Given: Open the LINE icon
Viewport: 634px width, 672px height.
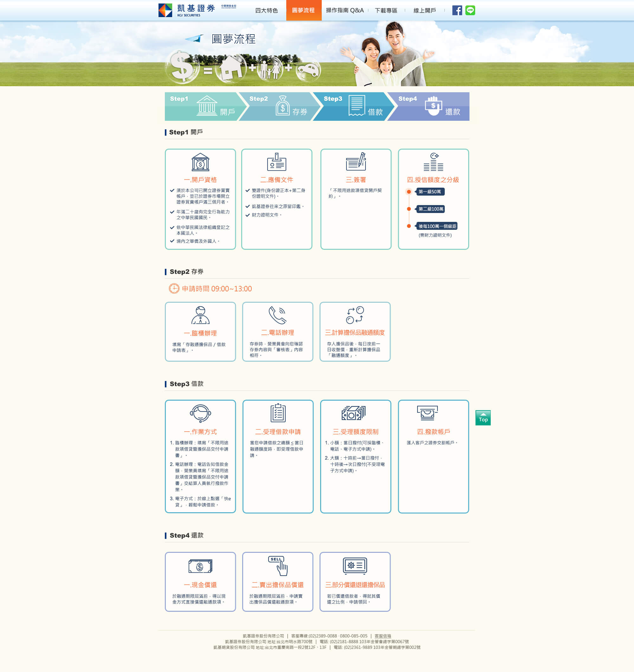Looking at the screenshot, I should (x=470, y=10).
